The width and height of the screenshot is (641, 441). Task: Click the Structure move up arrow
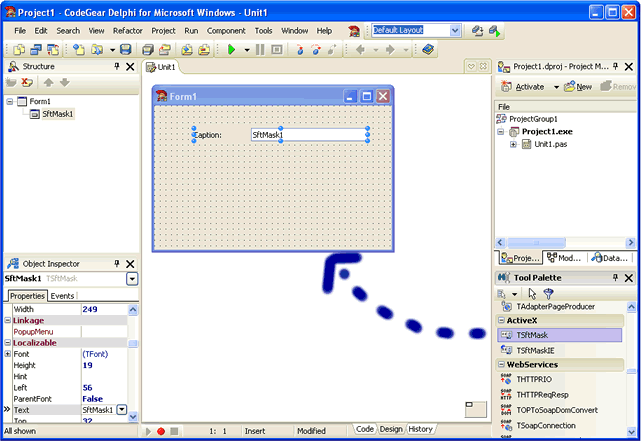(49, 83)
